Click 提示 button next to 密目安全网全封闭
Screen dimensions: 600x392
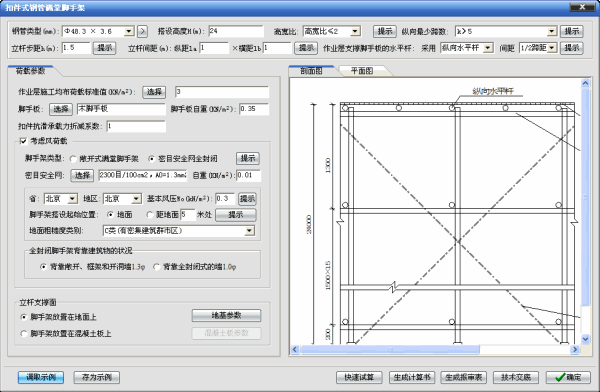pos(248,158)
